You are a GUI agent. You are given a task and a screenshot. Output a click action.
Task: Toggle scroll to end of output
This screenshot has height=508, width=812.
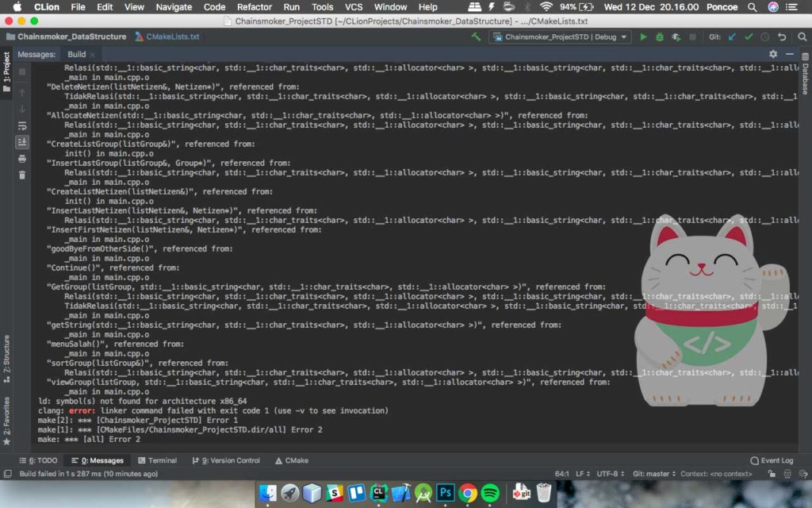[22, 142]
